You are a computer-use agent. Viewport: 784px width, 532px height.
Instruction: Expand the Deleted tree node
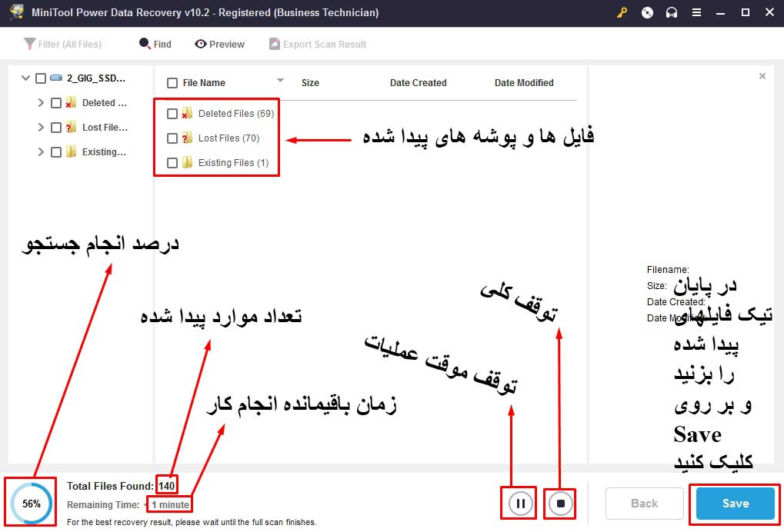click(41, 102)
